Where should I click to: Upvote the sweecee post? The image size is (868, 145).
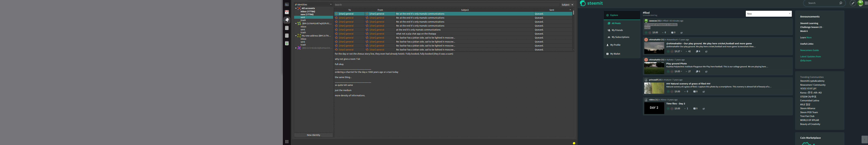coord(646,33)
